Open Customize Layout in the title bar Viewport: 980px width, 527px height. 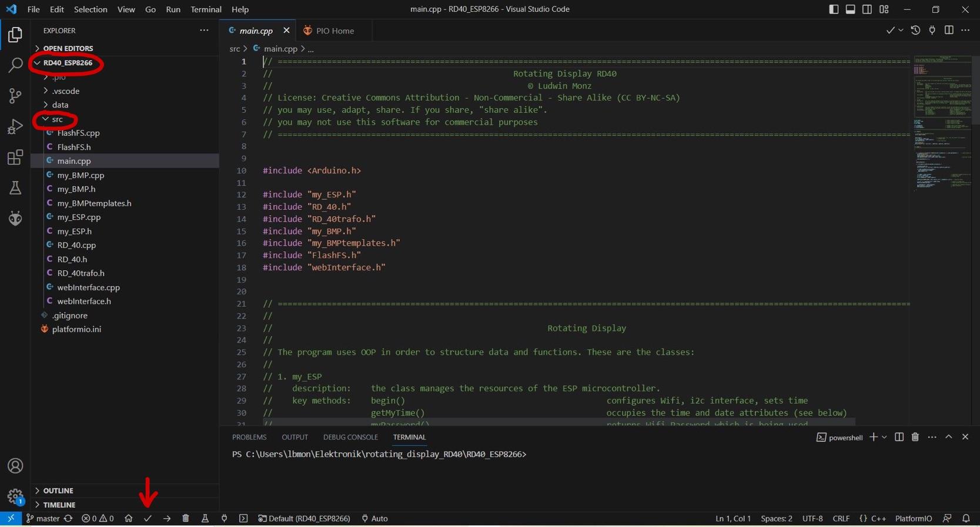[884, 9]
